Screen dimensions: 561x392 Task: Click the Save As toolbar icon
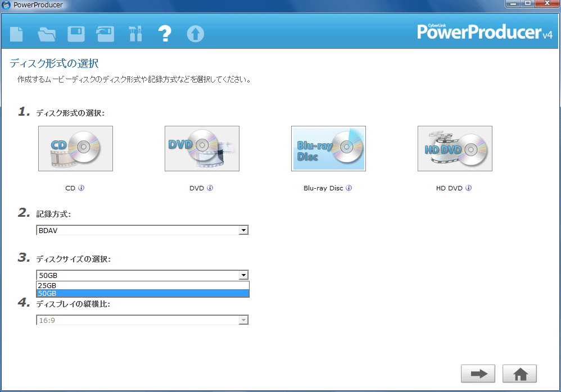105,34
